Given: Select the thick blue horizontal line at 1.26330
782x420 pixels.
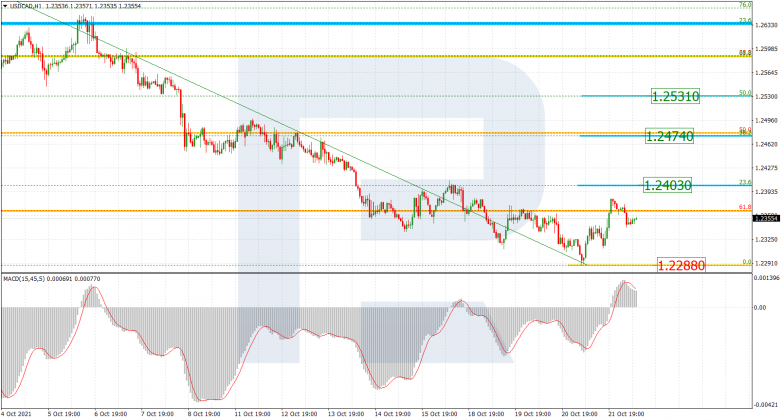Looking at the screenshot, I should click(376, 23).
